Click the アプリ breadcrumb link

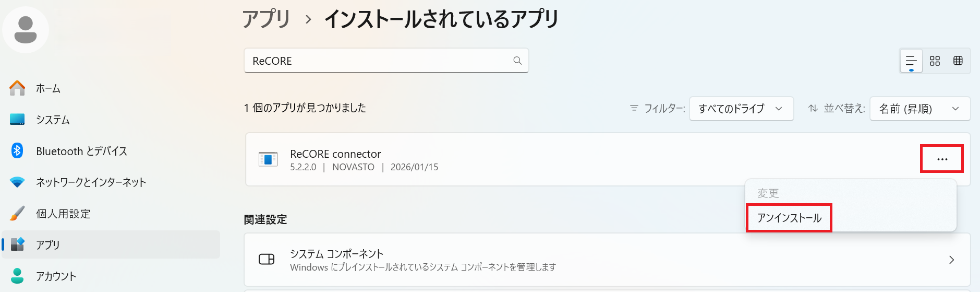coord(266,19)
